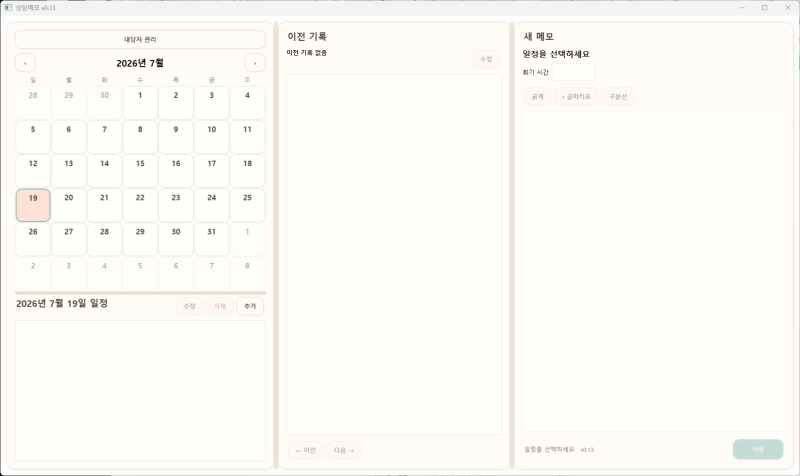800x476 pixels.
Task: Select the grayed-out June 28 cell
Action: click(33, 103)
